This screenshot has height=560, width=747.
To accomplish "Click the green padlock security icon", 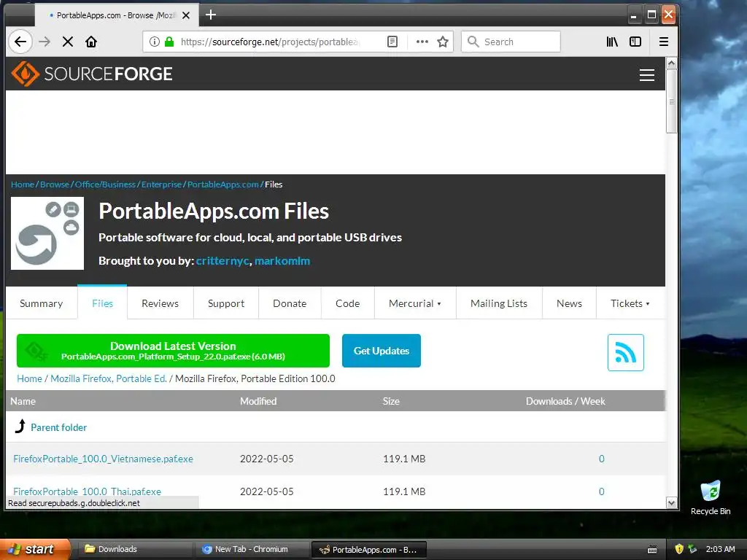I will tap(169, 42).
